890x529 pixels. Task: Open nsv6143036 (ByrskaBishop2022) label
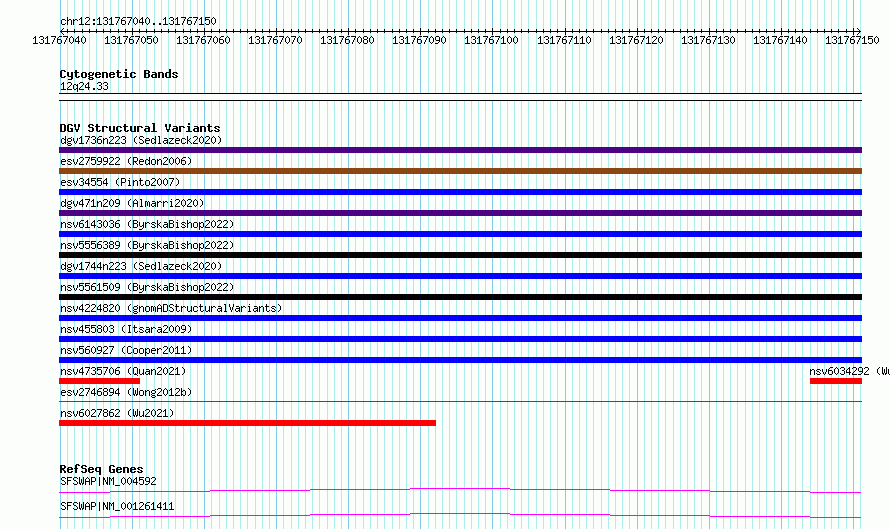(147, 224)
